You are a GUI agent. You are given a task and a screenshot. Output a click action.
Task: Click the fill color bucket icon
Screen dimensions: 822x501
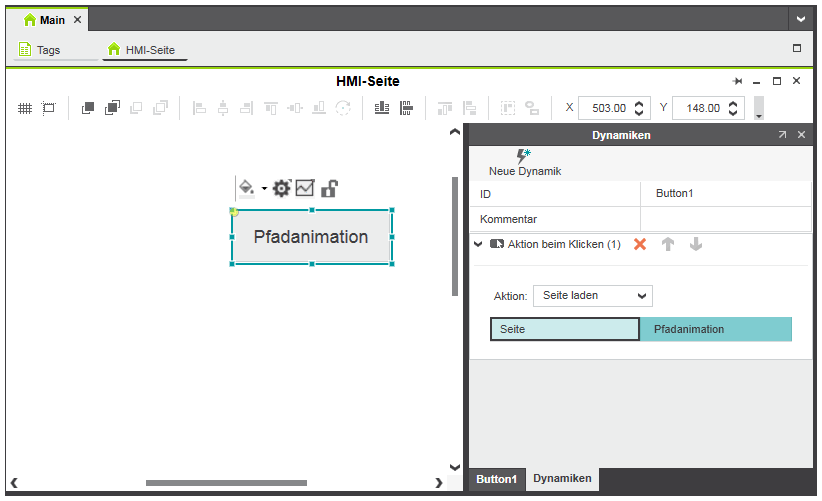pyautogui.click(x=246, y=188)
